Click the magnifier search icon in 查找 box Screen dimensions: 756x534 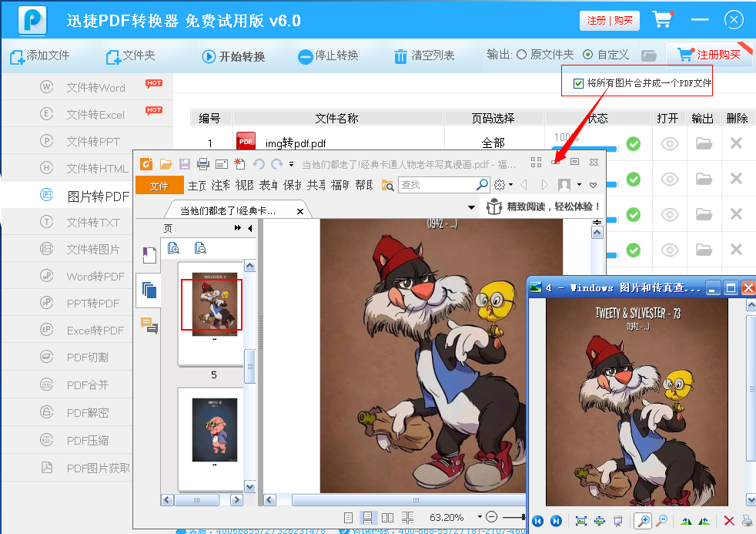tap(482, 185)
